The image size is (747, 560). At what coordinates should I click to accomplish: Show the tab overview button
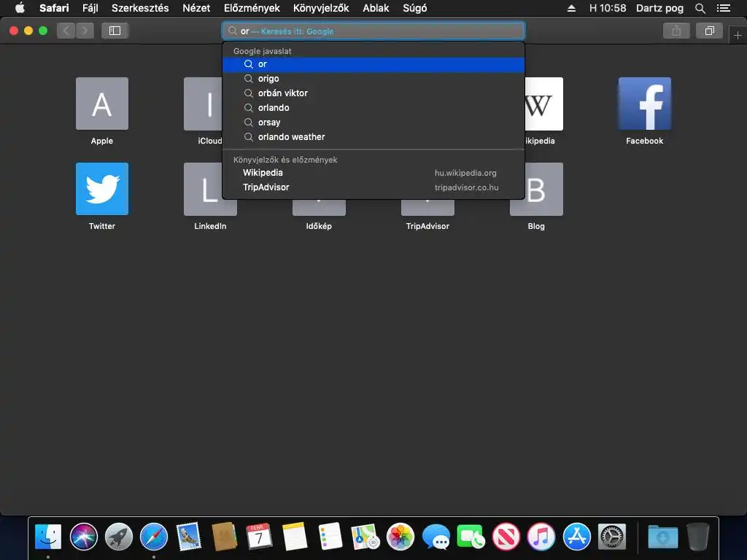point(709,31)
